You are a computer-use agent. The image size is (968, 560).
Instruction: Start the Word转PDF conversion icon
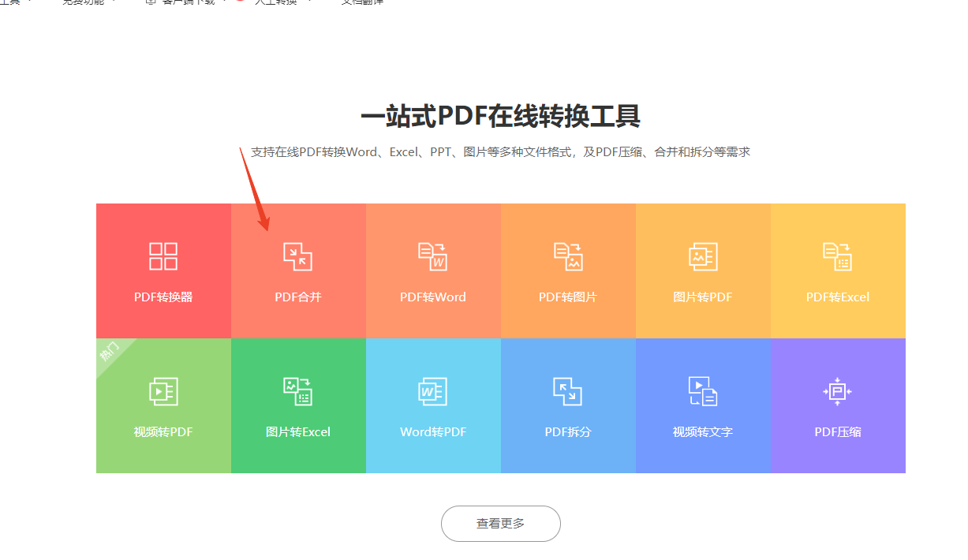[433, 391]
